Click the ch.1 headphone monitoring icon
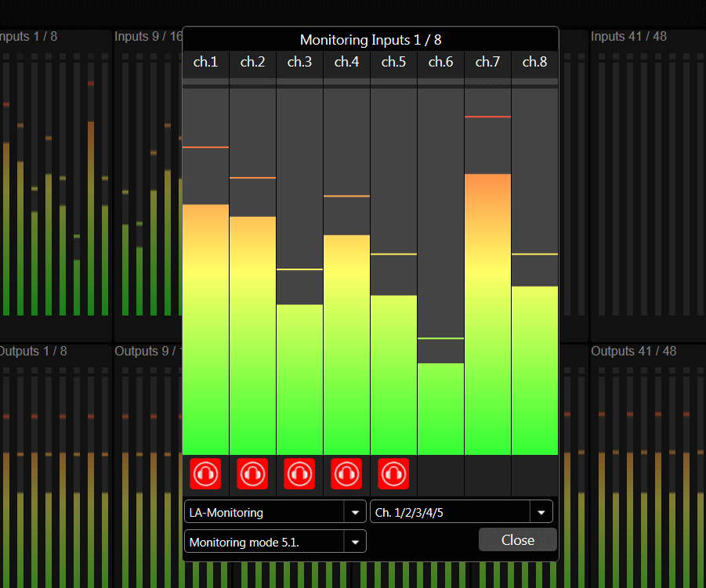This screenshot has width=706, height=588. click(x=205, y=474)
